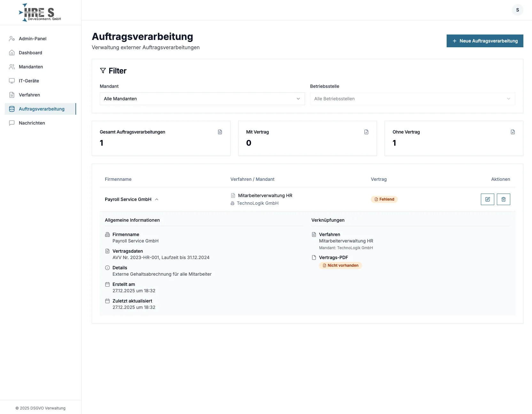Open the user avatar S menu
532x414 pixels.
518,10
